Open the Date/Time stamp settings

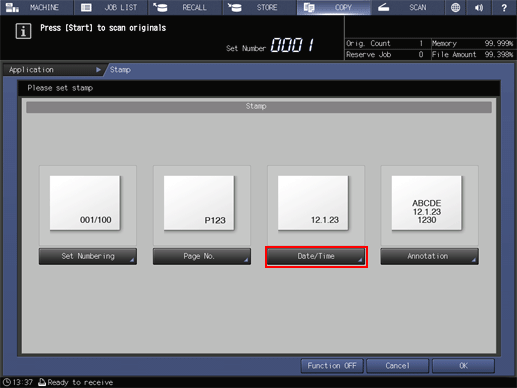point(316,256)
